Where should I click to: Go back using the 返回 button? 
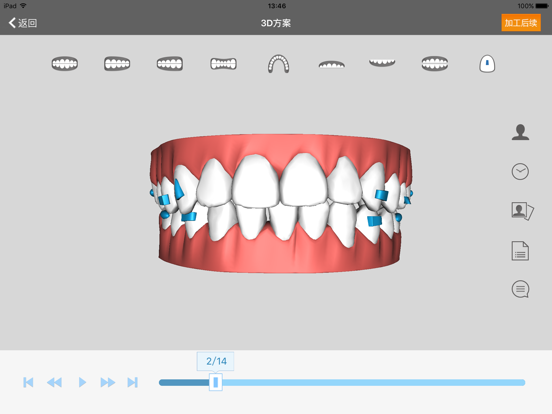(23, 23)
